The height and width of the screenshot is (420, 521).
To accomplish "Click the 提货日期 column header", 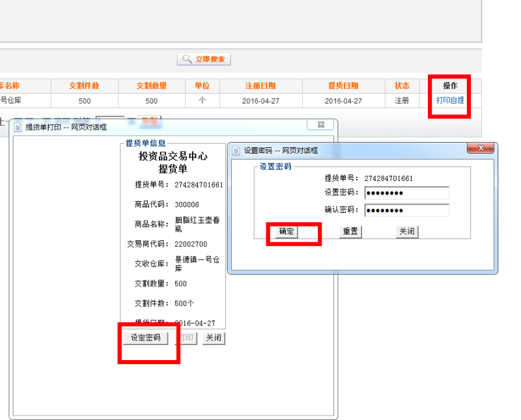I will [343, 86].
